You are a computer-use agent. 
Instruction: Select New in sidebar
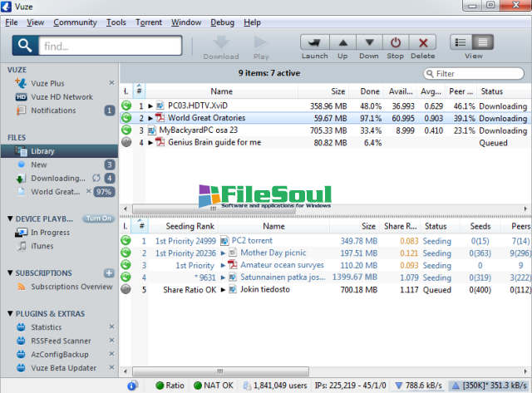click(39, 165)
